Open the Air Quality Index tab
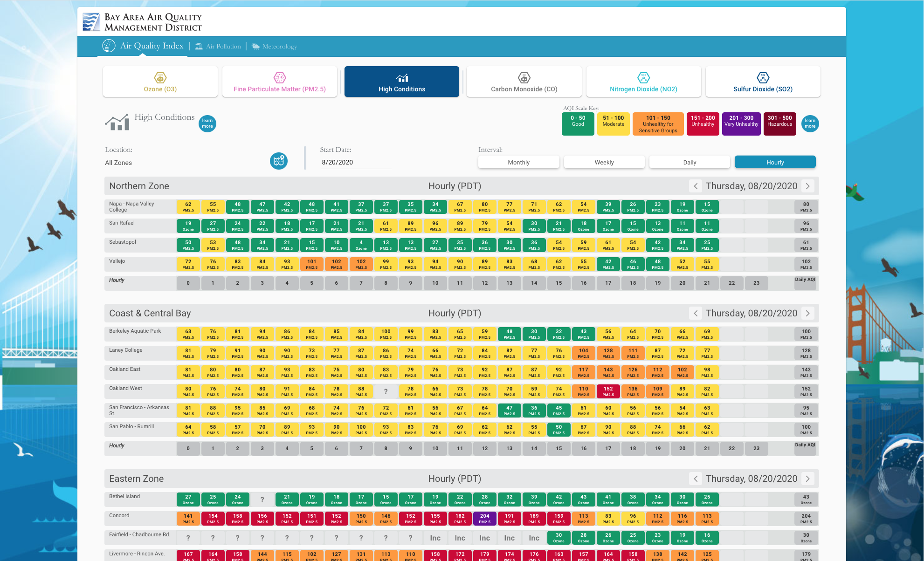 pyautogui.click(x=143, y=46)
